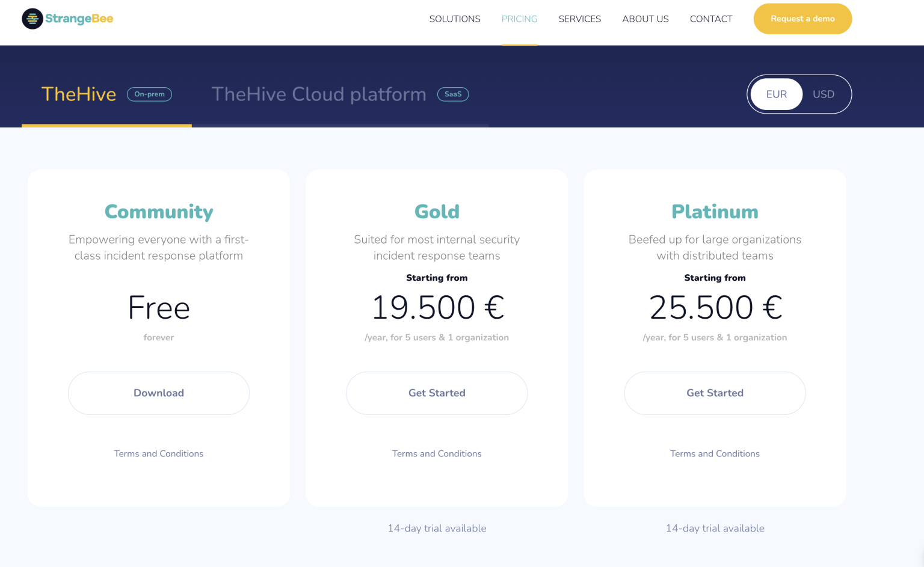Screen dimensions: 924x567
Task: Select the TheHive on-prem tab
Action: 79,94
